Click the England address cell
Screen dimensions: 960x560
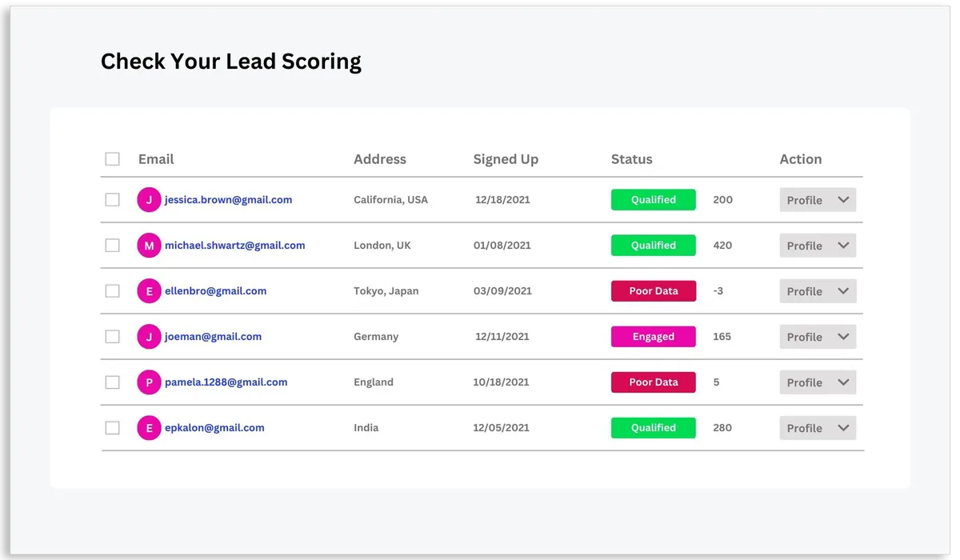[x=374, y=382]
